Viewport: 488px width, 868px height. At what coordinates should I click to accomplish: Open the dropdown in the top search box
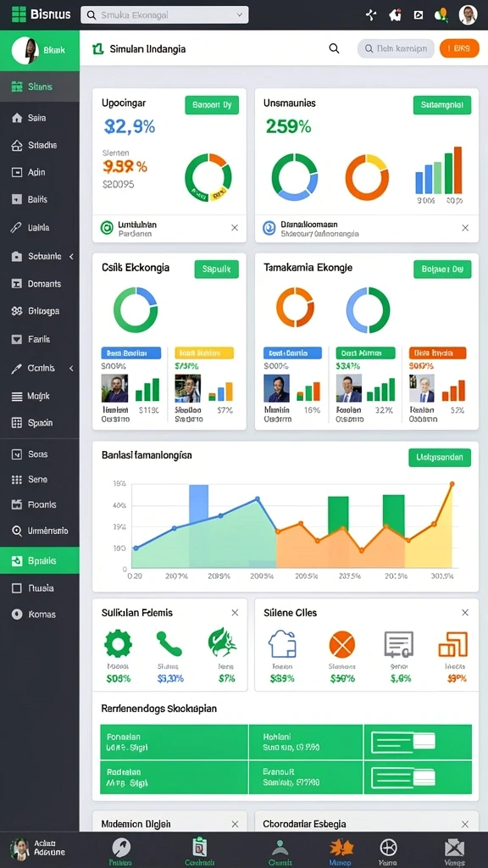(x=240, y=15)
